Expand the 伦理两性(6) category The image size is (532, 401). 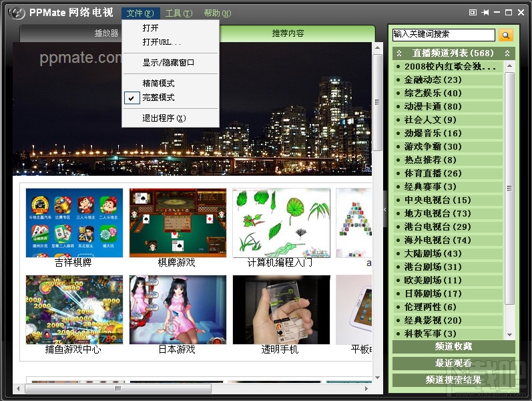tap(448, 307)
